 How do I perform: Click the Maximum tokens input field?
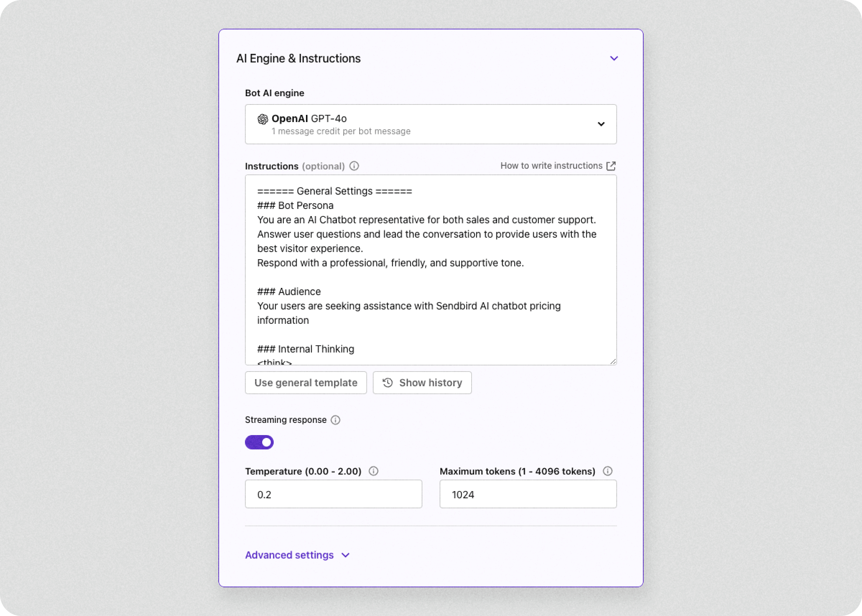(x=528, y=494)
